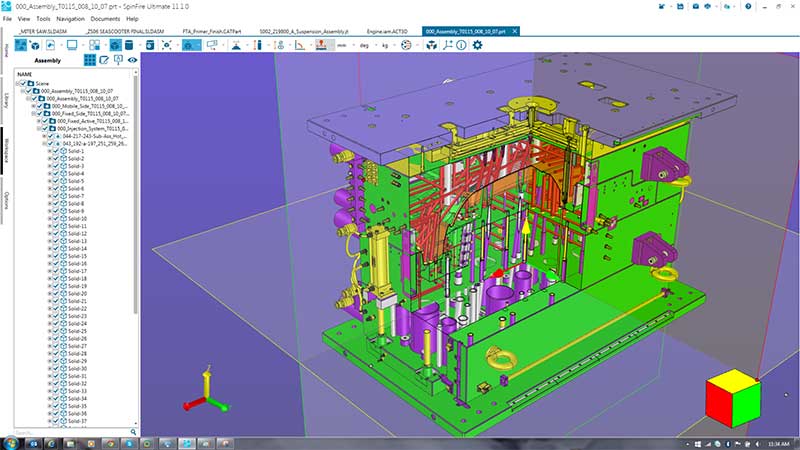Toggle the Solid-10 checkbox
Screen dimensions: 800x450
click(56, 218)
